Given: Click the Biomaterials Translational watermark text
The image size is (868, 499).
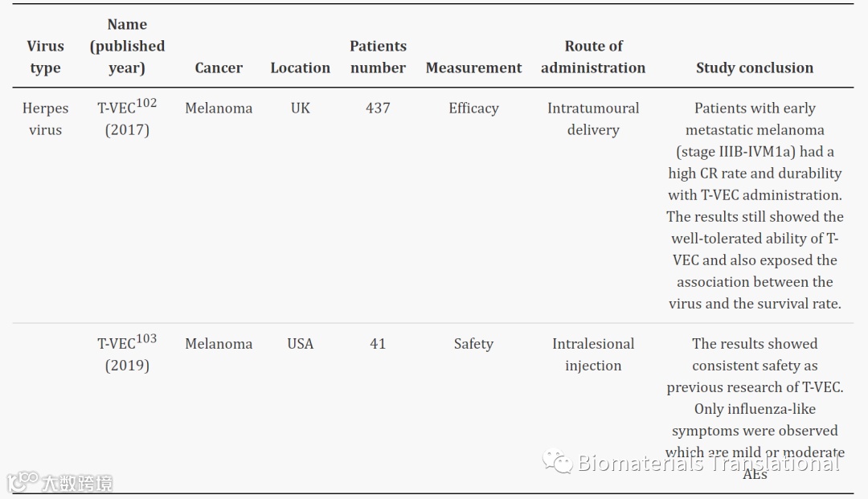Looking at the screenshot, I should tap(709, 463).
